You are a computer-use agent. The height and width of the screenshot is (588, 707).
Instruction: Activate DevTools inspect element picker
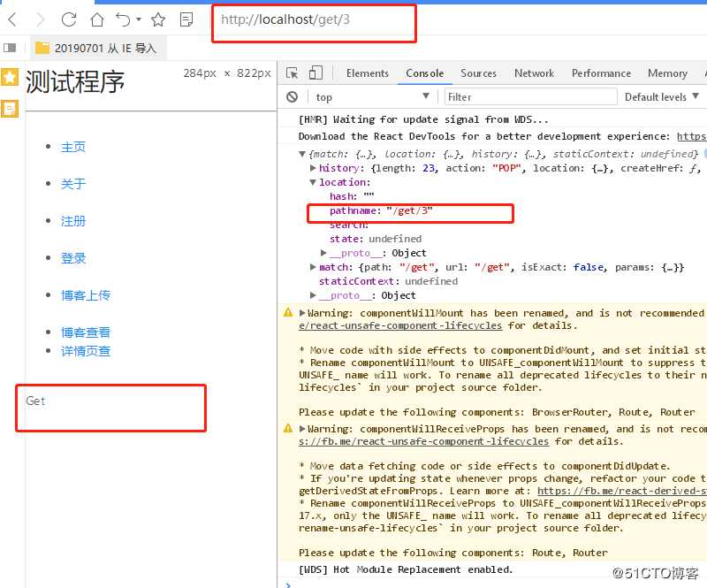point(293,73)
